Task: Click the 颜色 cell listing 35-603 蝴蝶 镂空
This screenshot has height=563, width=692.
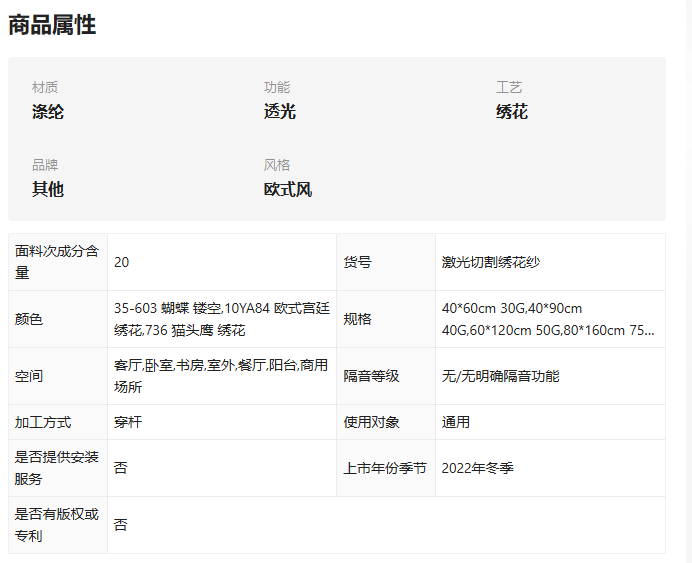Action: pos(222,319)
